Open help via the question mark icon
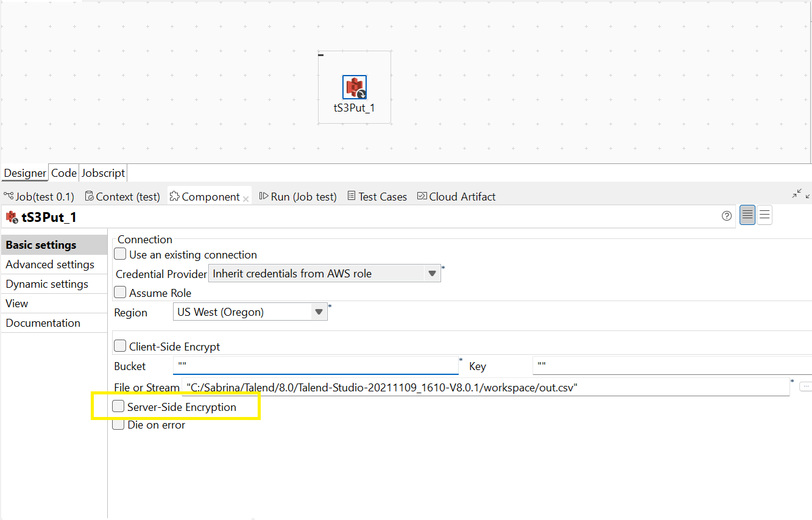The image size is (812, 520). coord(726,215)
